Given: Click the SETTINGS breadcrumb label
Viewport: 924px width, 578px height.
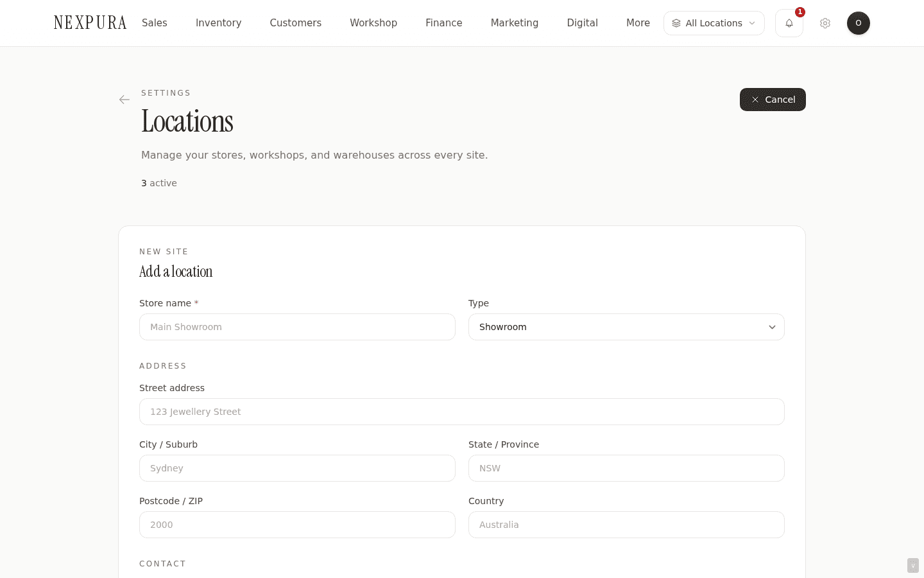Looking at the screenshot, I should (x=166, y=93).
